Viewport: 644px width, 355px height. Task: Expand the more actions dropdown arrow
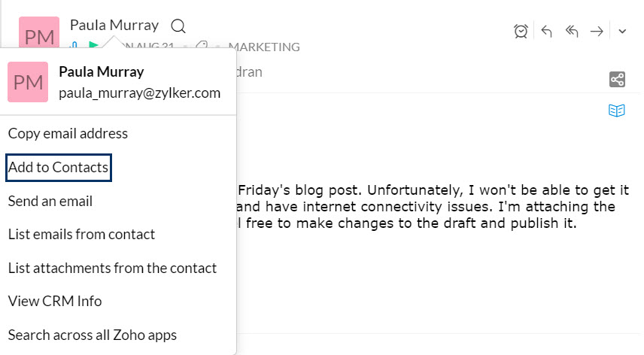[622, 32]
